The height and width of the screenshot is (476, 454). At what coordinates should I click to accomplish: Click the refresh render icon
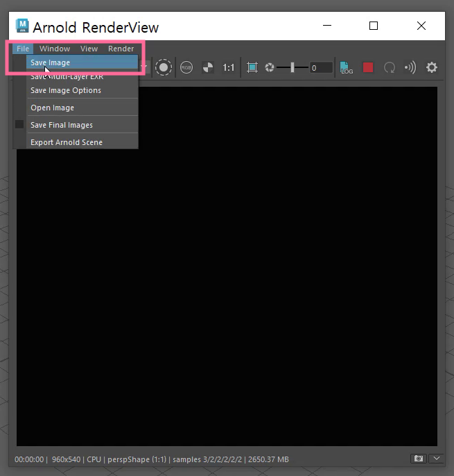(390, 67)
